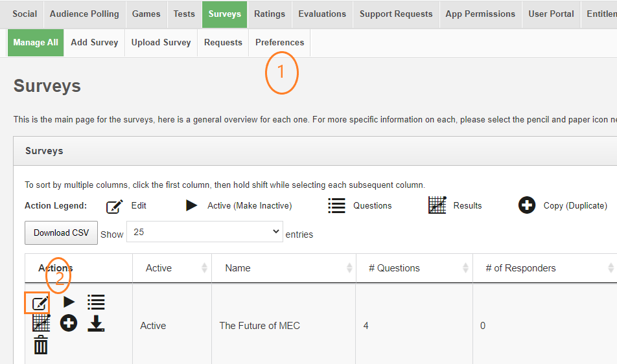Open the Questions list icon in the survey row
Screen dimensions: 617x364
coord(96,302)
